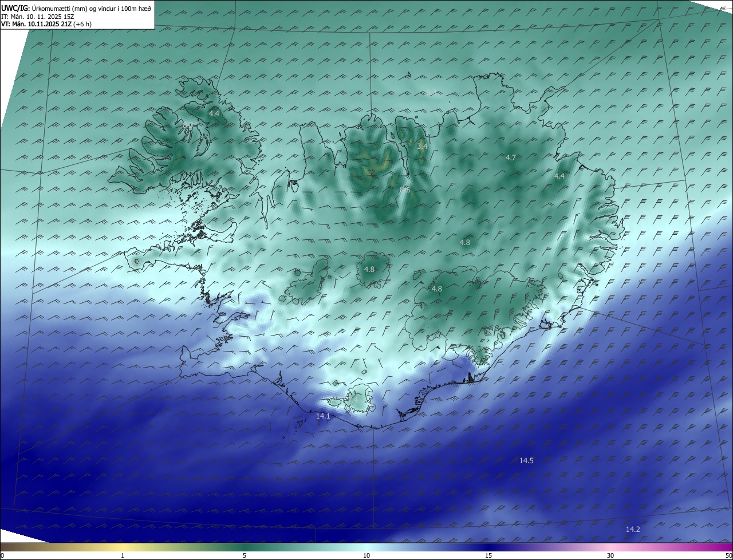
Task: Click the '1' tick label on the color scale
Action: (123, 555)
